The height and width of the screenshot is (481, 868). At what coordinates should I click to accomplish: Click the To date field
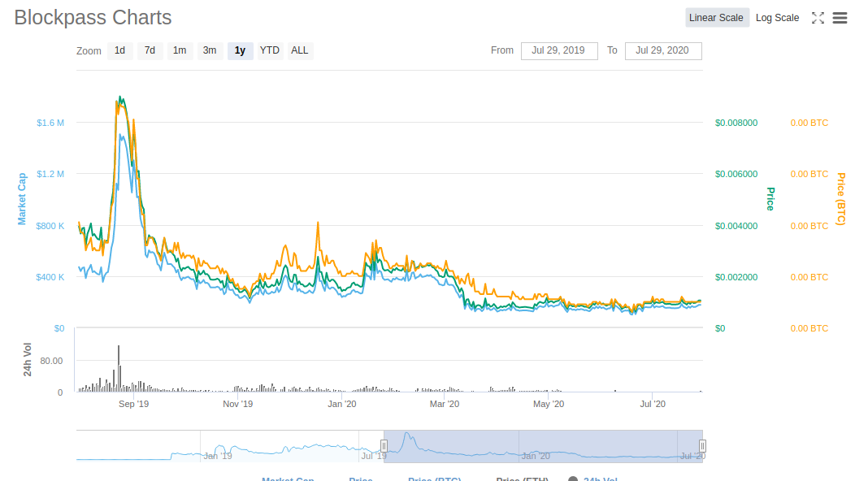[662, 50]
